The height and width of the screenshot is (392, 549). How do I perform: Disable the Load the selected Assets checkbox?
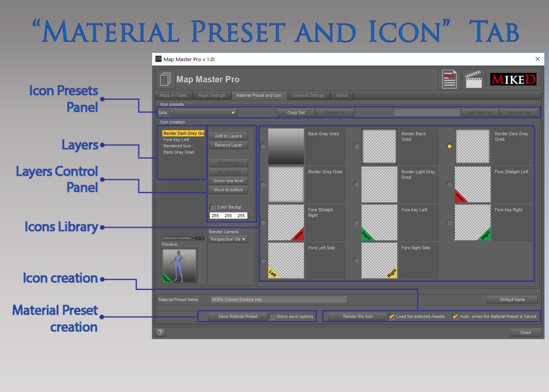click(x=391, y=316)
